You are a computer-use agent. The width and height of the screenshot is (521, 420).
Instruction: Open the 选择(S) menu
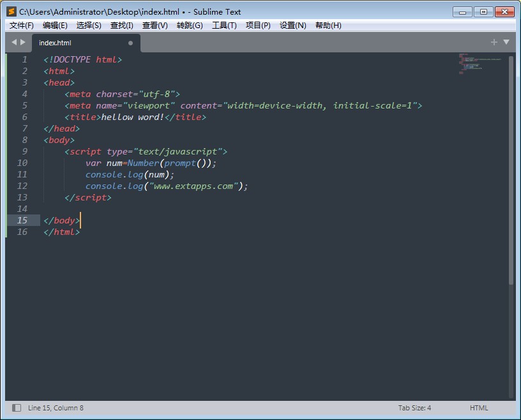pyautogui.click(x=89, y=26)
